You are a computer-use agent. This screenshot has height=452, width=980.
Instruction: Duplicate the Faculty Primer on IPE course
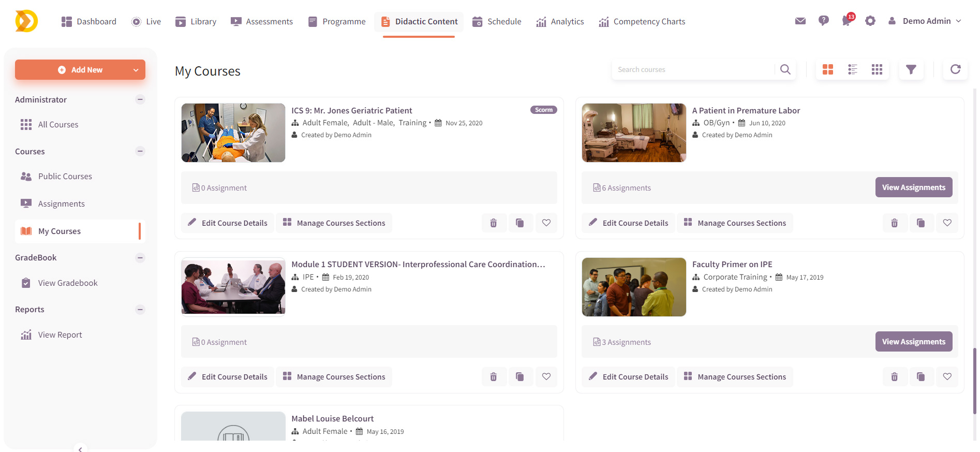920,377
